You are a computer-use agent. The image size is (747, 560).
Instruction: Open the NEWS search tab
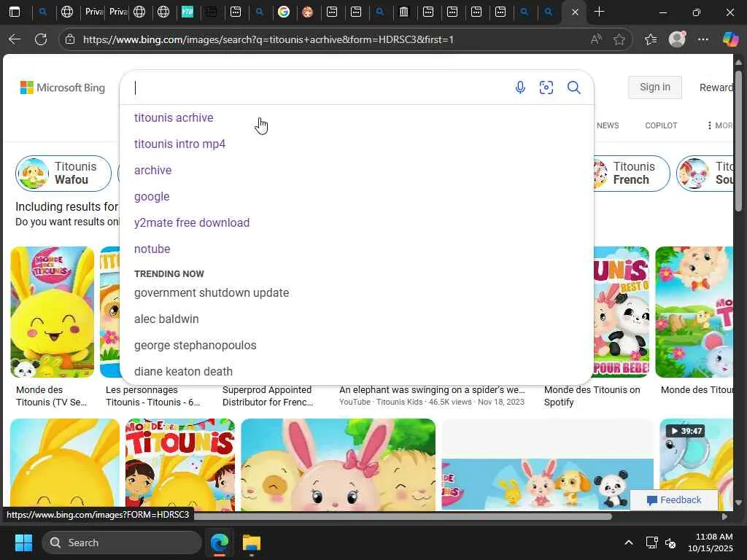pyautogui.click(x=608, y=125)
